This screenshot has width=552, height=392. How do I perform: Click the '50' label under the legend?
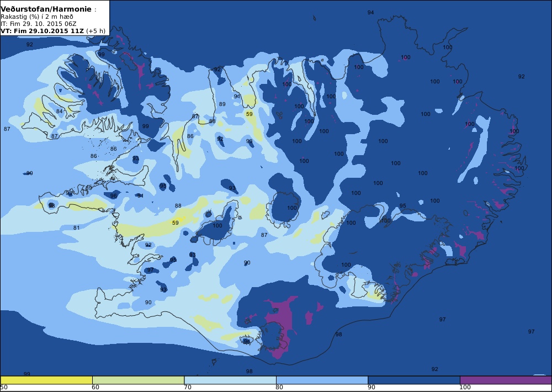click(3, 388)
